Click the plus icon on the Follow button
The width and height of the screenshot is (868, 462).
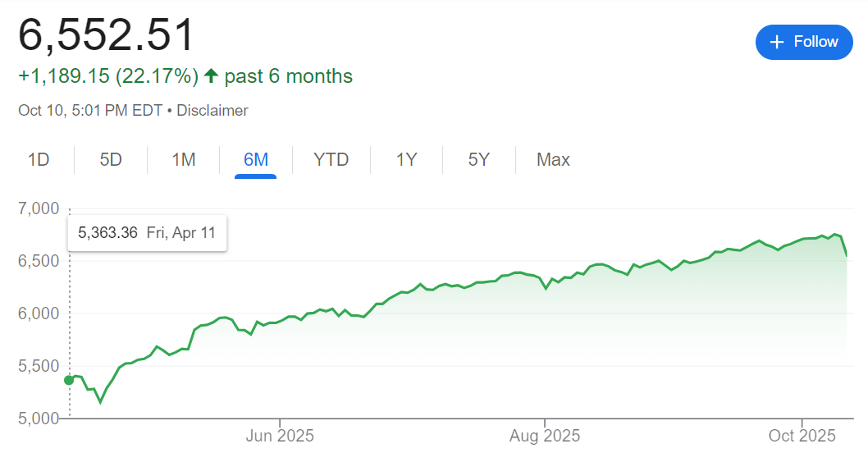point(777,42)
